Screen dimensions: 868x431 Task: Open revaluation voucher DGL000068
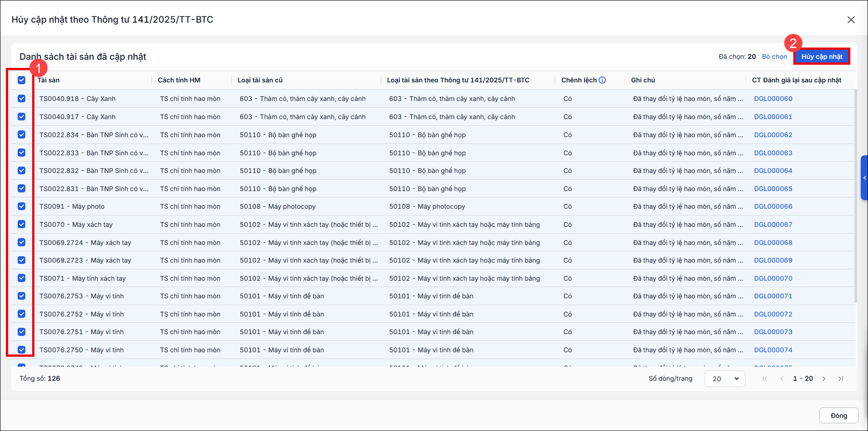click(x=773, y=243)
